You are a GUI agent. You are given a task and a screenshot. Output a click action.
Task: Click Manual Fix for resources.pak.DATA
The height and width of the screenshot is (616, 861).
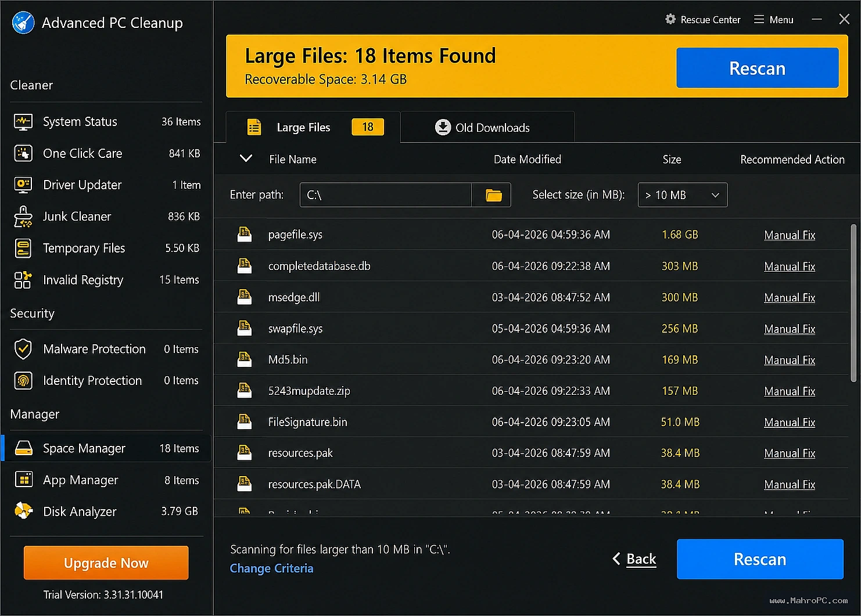(790, 485)
